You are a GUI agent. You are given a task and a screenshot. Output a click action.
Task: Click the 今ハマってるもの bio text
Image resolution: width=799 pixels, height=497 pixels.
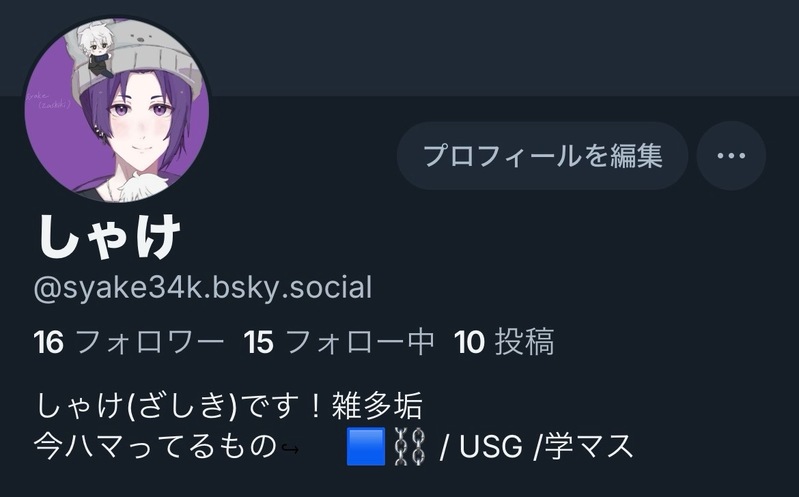tap(155, 447)
